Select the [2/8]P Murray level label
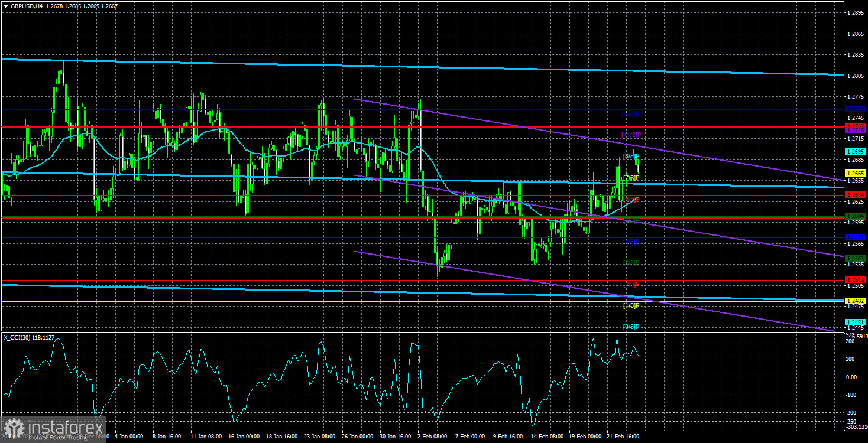Viewport: 868px width, 443px height. tap(631, 284)
